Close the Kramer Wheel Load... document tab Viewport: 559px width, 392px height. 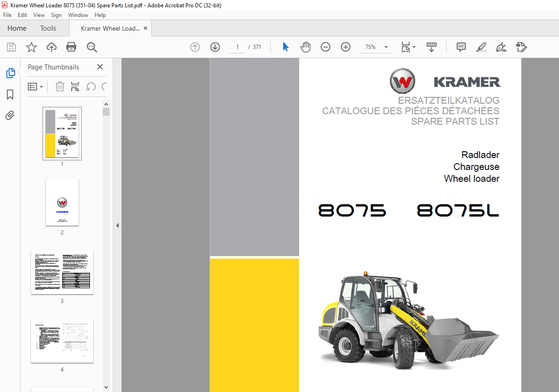145,28
